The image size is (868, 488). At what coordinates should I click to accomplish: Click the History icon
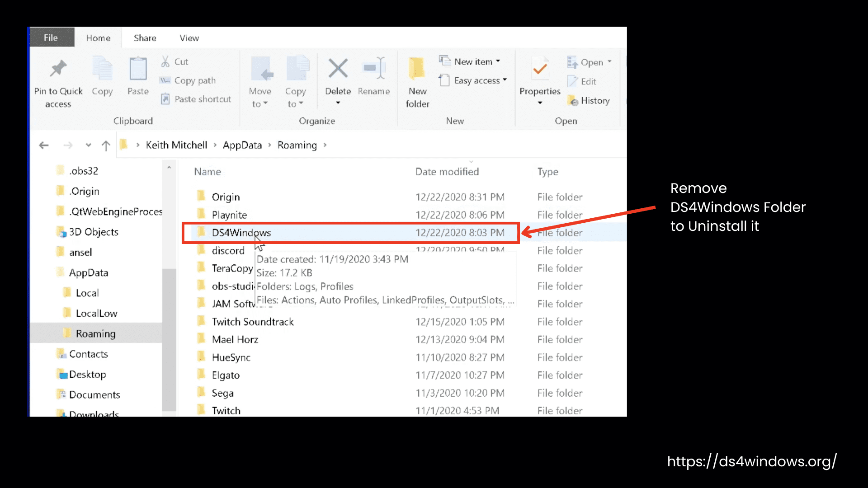coord(573,100)
